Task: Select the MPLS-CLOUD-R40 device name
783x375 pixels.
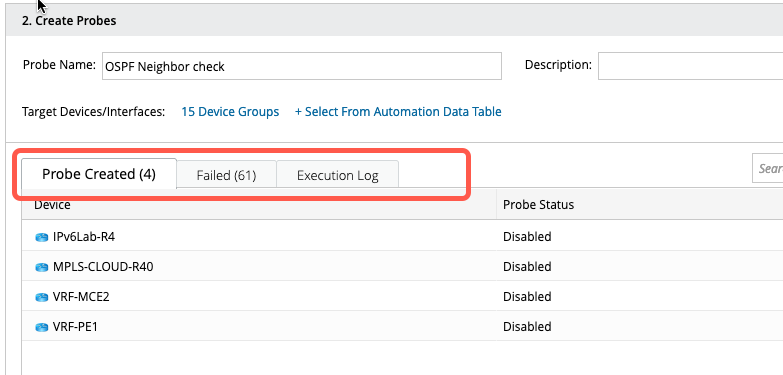Action: [x=103, y=267]
